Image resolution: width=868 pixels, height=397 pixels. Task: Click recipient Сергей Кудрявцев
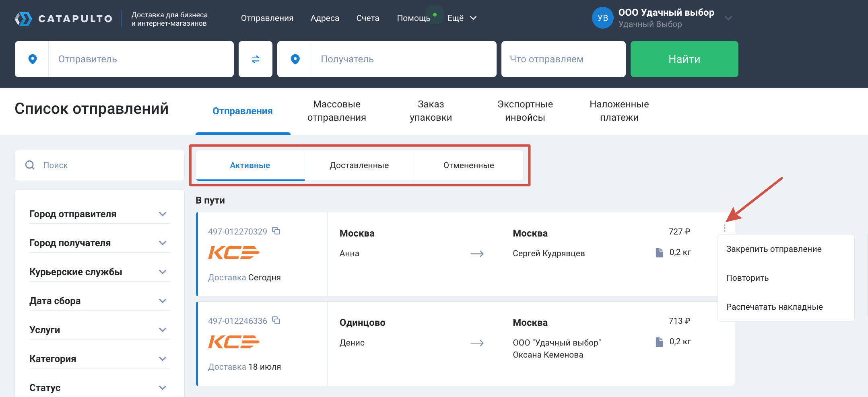(x=549, y=253)
